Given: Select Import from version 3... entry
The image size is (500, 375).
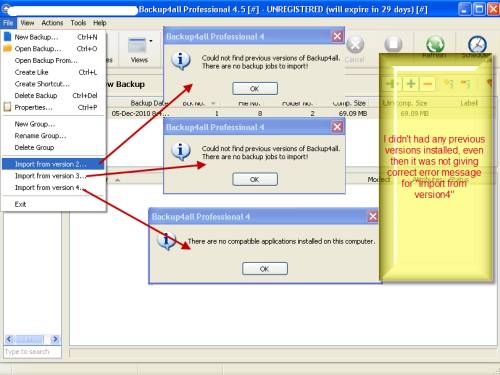Looking at the screenshot, I should pyautogui.click(x=54, y=176).
